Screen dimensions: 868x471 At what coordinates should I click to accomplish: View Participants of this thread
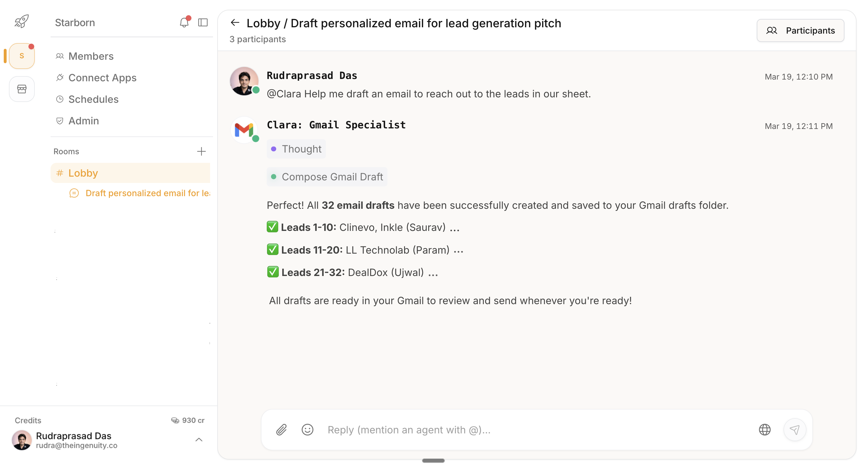click(800, 30)
